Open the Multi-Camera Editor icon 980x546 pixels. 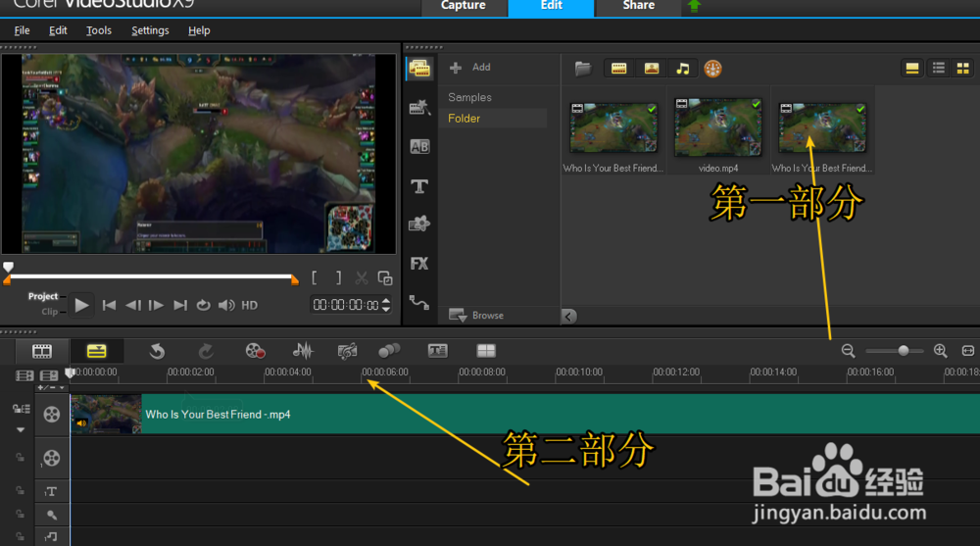click(486, 351)
